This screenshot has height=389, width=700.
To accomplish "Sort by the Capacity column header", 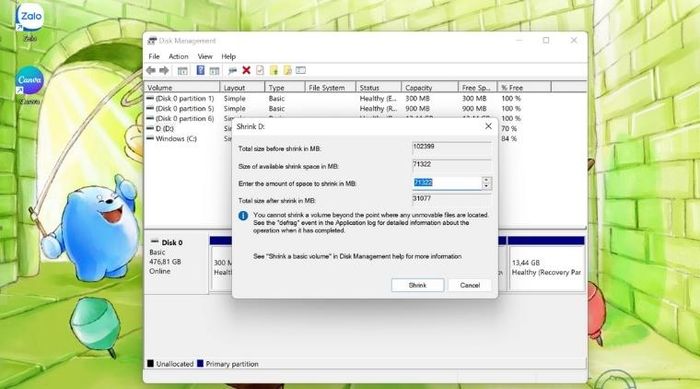I will [x=429, y=87].
